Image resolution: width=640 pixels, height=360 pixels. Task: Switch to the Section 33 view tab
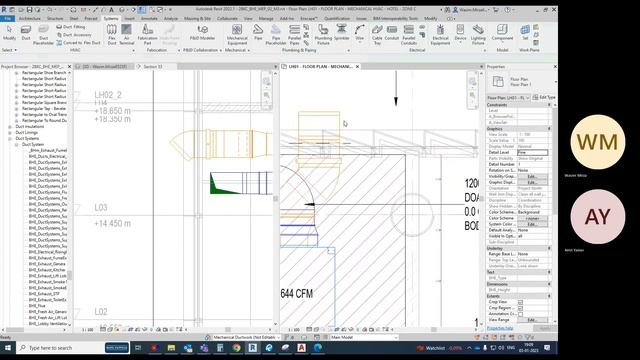point(153,67)
